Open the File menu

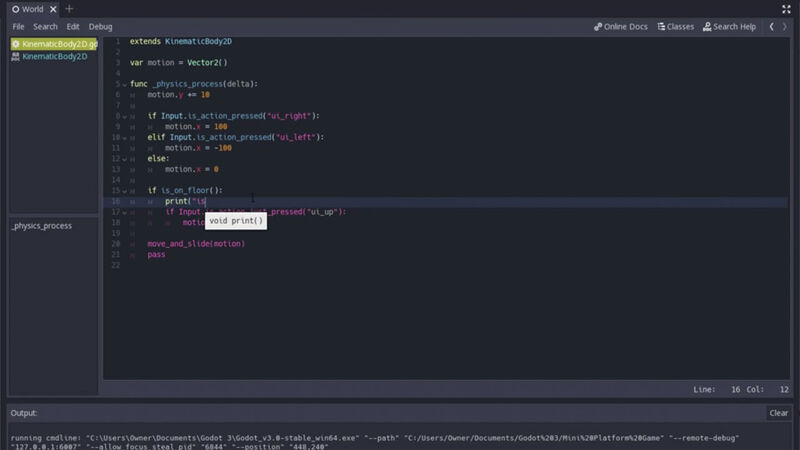(x=18, y=27)
